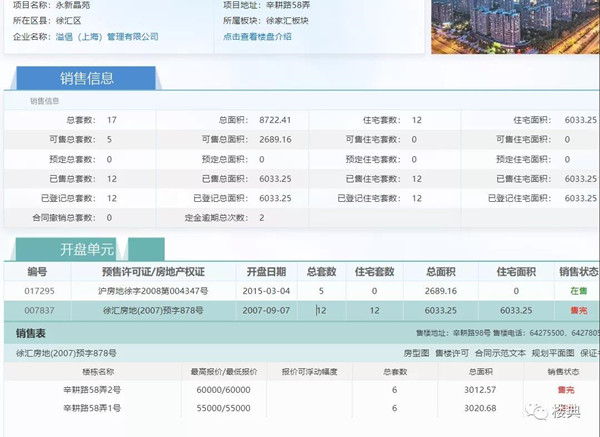Open the 合同示范文本 link

point(500,353)
